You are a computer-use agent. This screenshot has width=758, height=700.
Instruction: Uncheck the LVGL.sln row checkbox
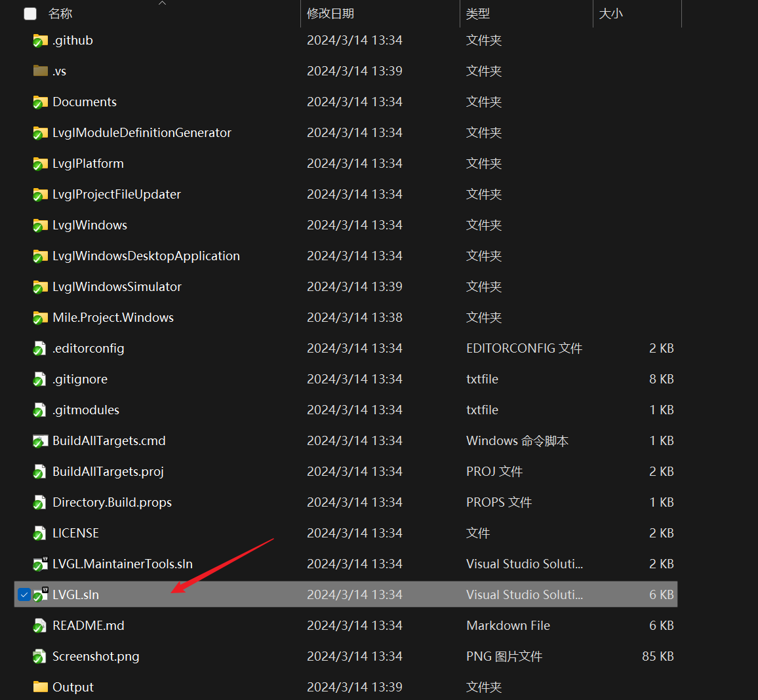pyautogui.click(x=24, y=594)
